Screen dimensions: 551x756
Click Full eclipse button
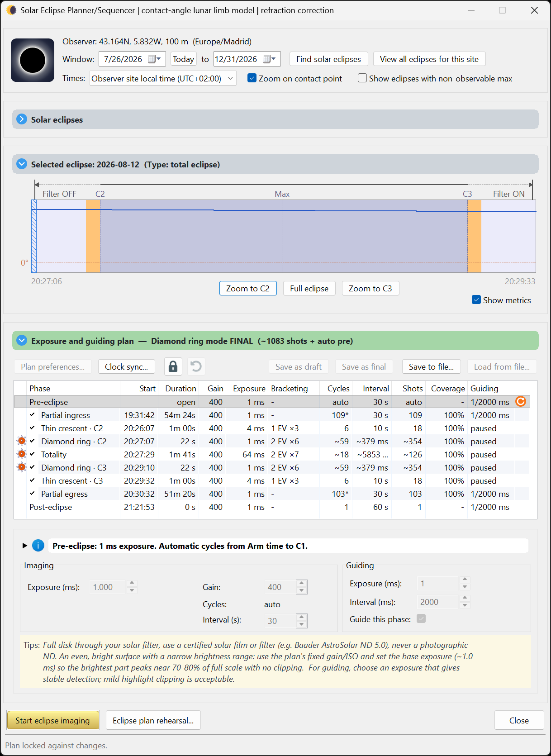pyautogui.click(x=309, y=288)
